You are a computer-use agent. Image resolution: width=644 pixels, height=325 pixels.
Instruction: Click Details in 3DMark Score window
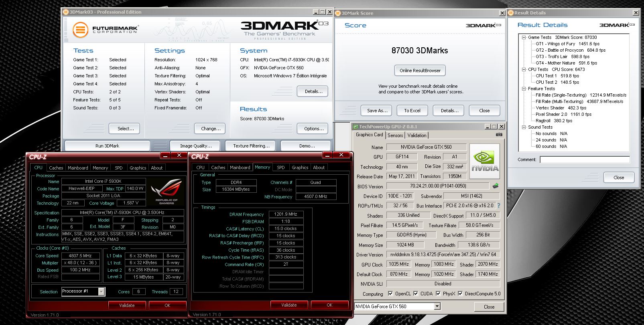pos(449,111)
